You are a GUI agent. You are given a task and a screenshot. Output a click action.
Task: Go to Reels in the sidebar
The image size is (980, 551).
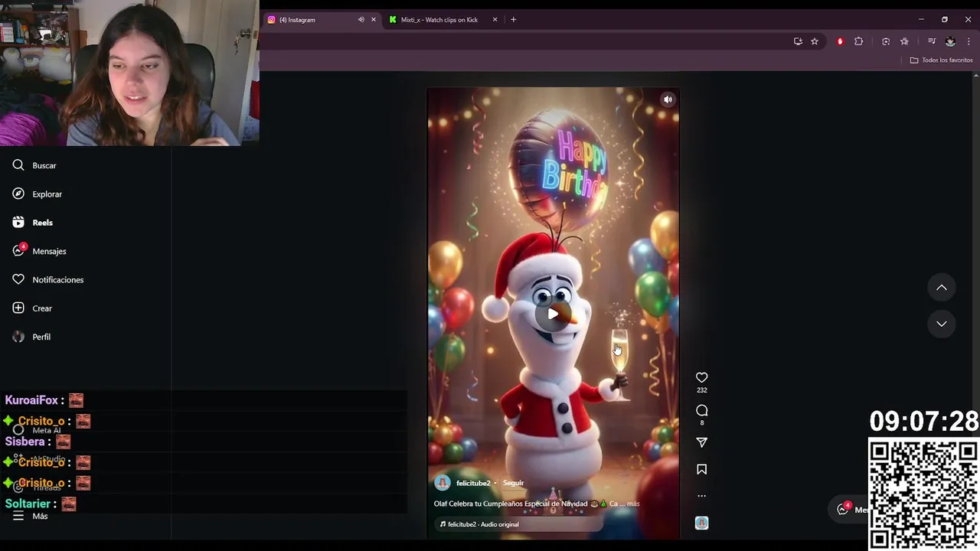32,223
